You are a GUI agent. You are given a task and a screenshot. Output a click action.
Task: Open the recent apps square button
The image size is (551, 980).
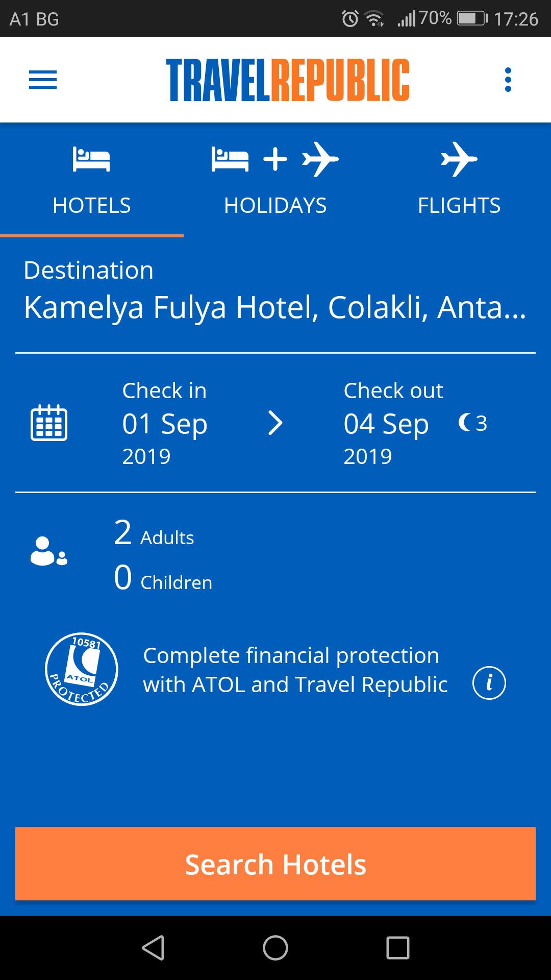[398, 948]
